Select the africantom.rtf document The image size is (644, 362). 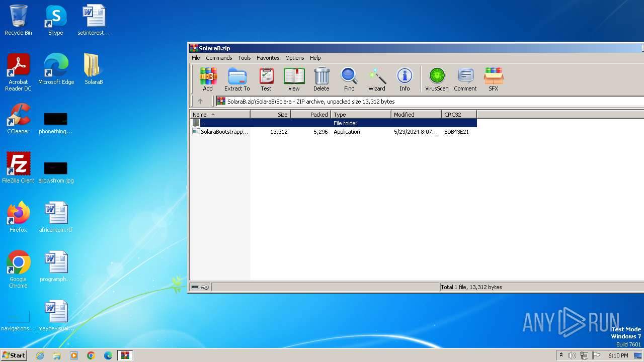coord(56,217)
